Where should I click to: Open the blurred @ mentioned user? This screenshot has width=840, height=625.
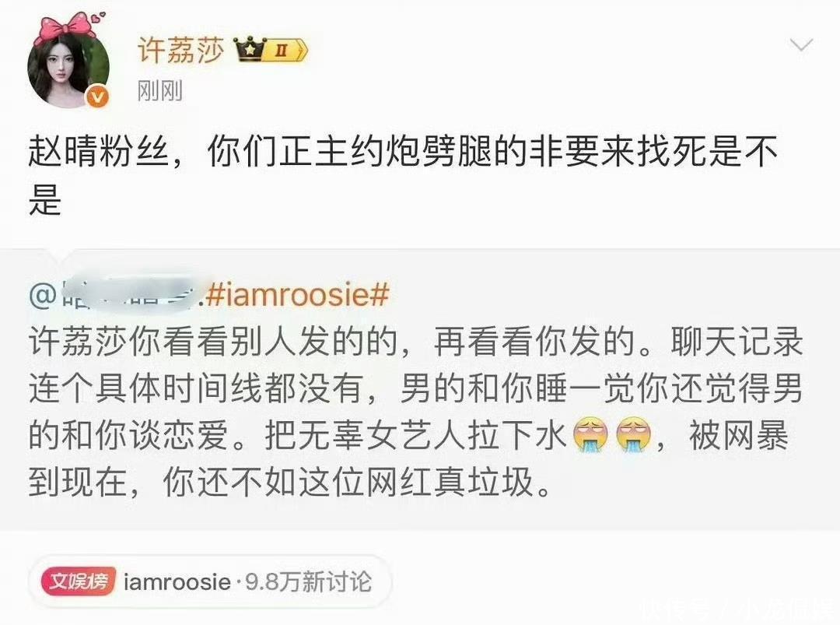click(x=116, y=295)
